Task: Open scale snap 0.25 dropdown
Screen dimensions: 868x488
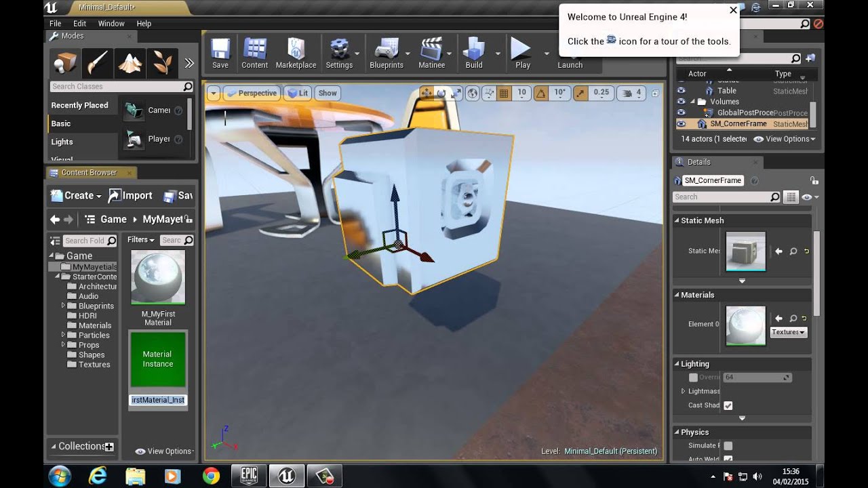Action: (x=601, y=93)
